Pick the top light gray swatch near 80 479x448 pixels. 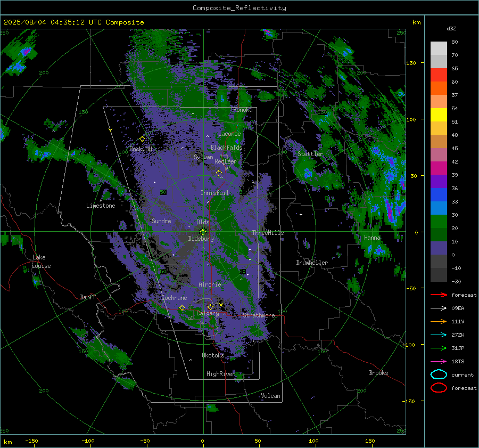coord(439,48)
